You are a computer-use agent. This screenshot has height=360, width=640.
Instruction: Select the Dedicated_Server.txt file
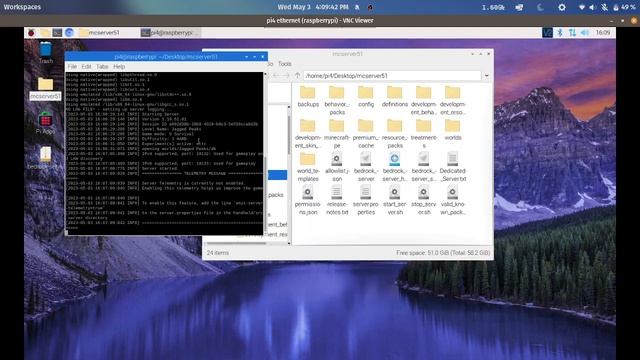pos(453,167)
